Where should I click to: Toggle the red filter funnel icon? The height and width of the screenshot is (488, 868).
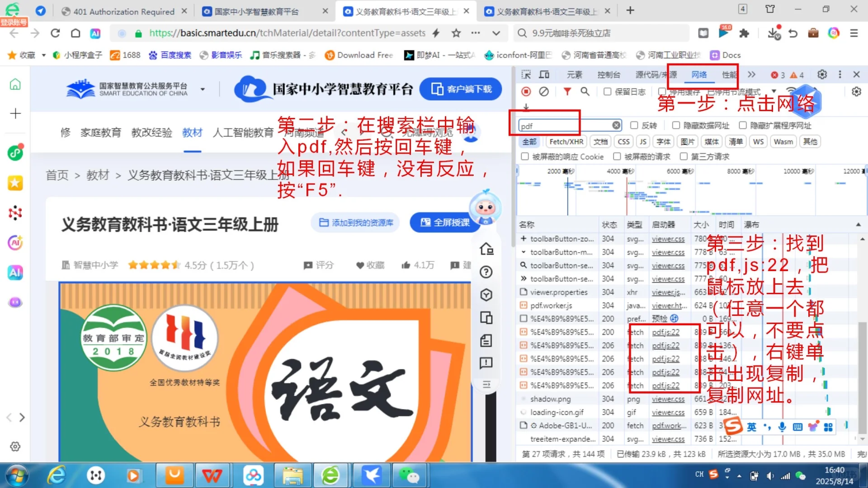(567, 92)
